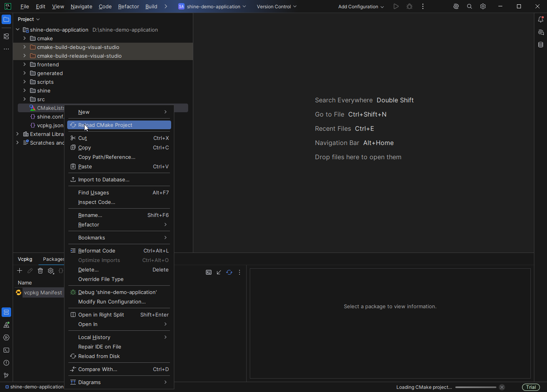547x392 pixels.
Task: Expand the scripts folder
Action: click(25, 82)
